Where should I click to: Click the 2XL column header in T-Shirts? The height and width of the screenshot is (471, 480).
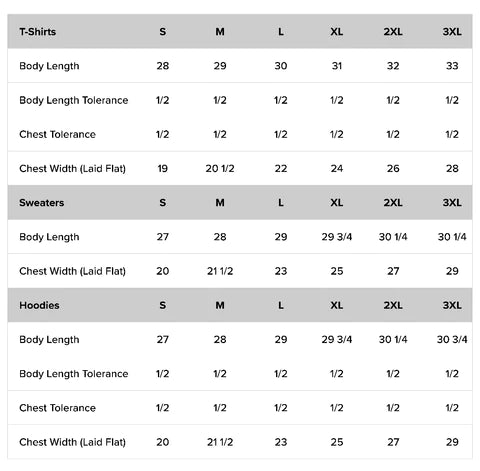click(x=393, y=32)
